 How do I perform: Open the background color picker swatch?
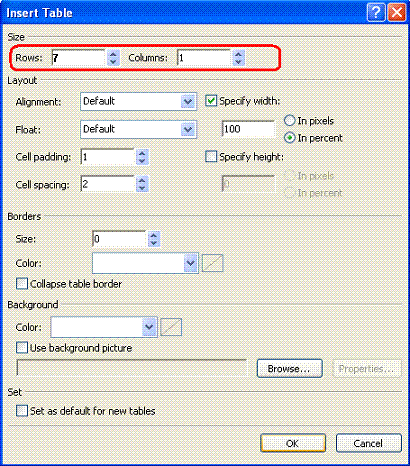pos(171,327)
